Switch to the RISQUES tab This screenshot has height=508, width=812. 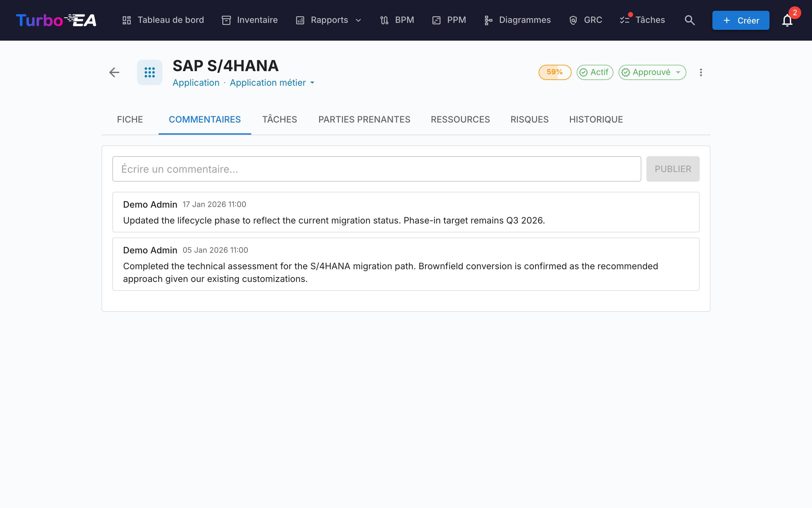529,120
